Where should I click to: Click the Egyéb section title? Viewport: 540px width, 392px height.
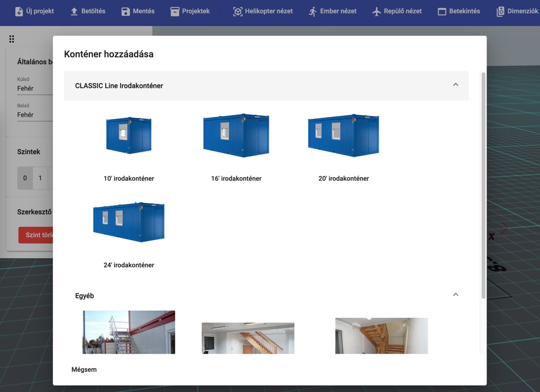pyautogui.click(x=84, y=296)
